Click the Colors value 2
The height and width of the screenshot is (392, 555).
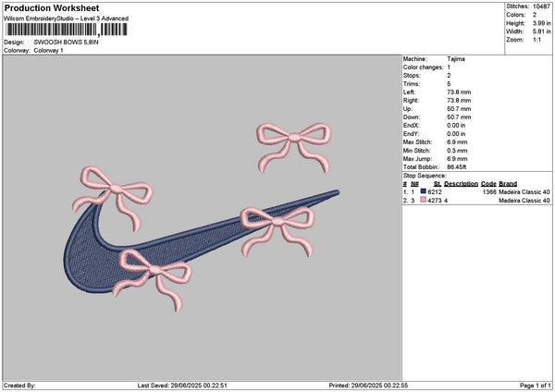pos(535,15)
